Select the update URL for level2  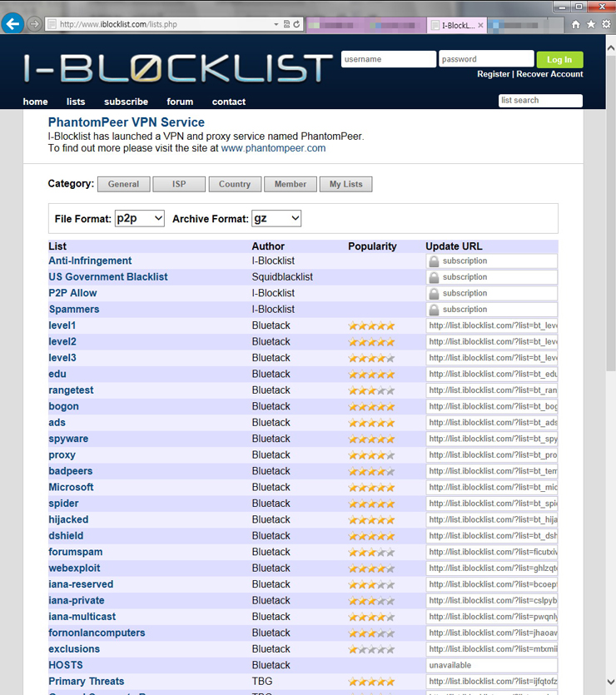click(x=492, y=342)
